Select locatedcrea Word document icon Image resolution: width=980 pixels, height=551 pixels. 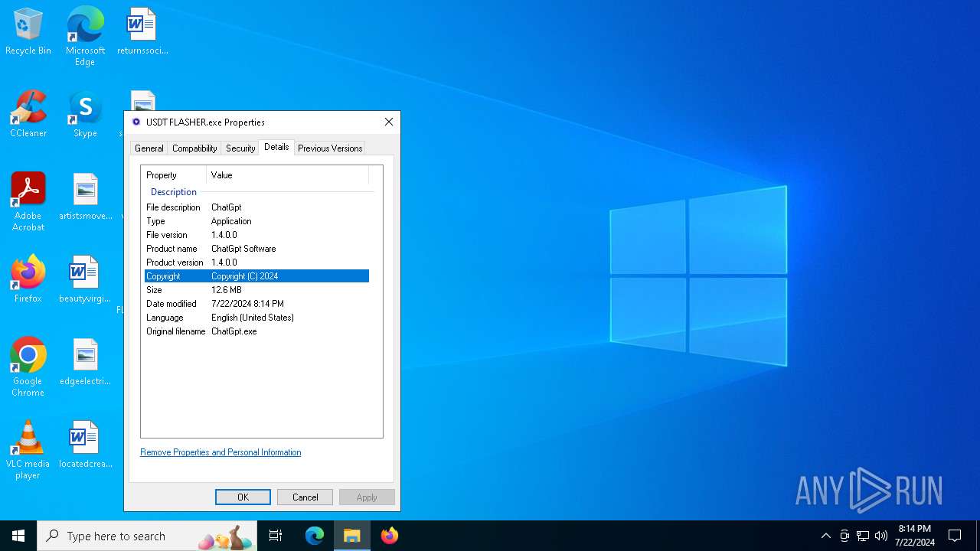[85, 445]
